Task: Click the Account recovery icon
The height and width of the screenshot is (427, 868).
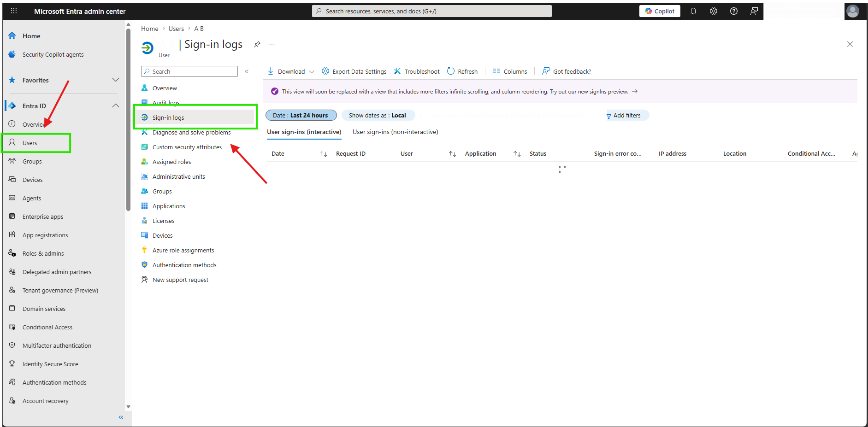Action: pos(12,401)
